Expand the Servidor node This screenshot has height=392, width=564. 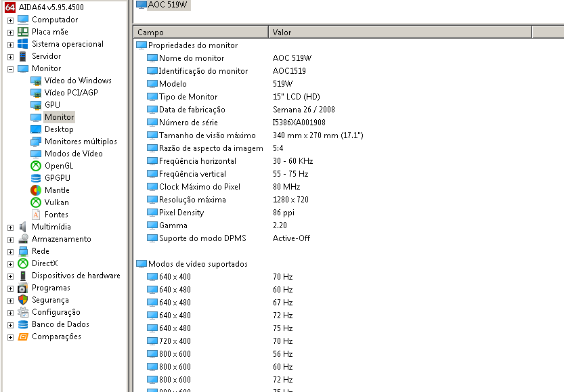10,57
